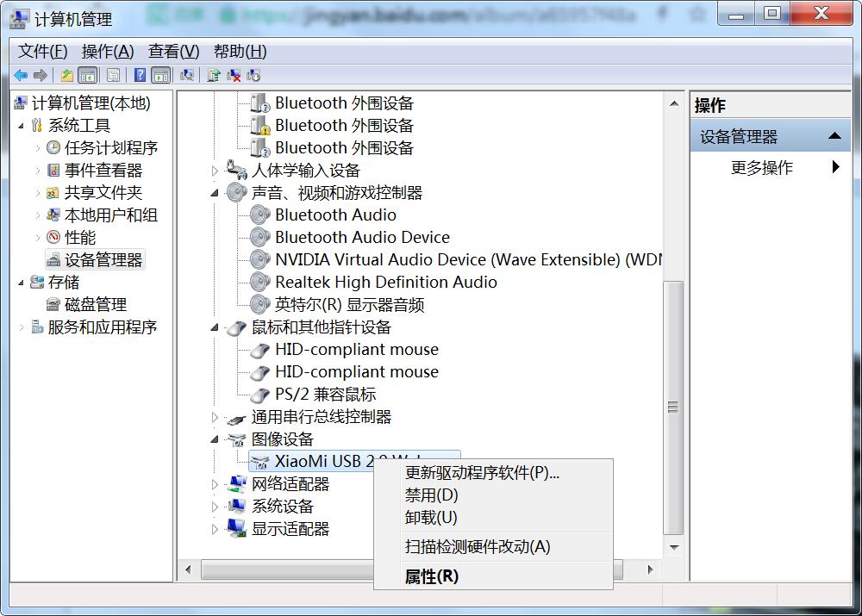Open the 查看(V) menu
Image resolution: width=862 pixels, height=616 pixels.
(174, 52)
